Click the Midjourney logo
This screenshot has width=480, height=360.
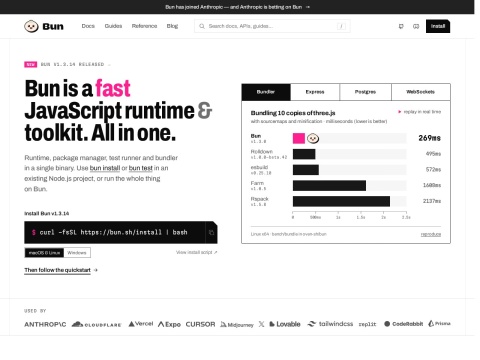coord(237,325)
